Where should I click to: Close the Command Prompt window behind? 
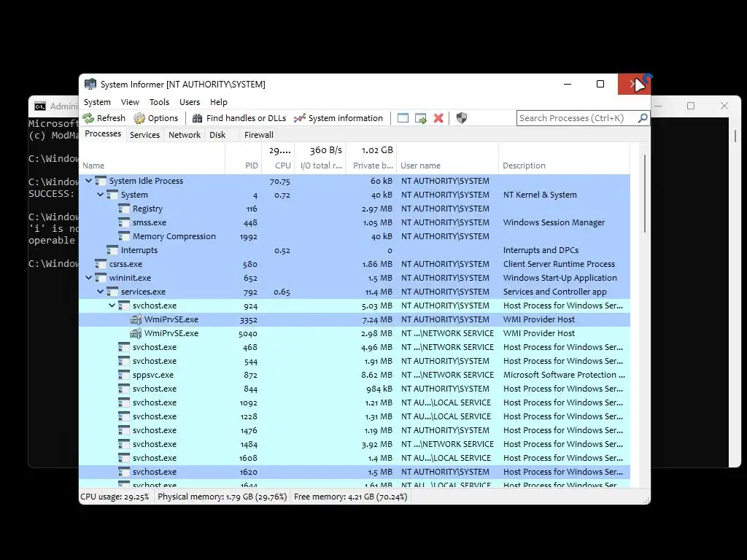pyautogui.click(x=724, y=106)
